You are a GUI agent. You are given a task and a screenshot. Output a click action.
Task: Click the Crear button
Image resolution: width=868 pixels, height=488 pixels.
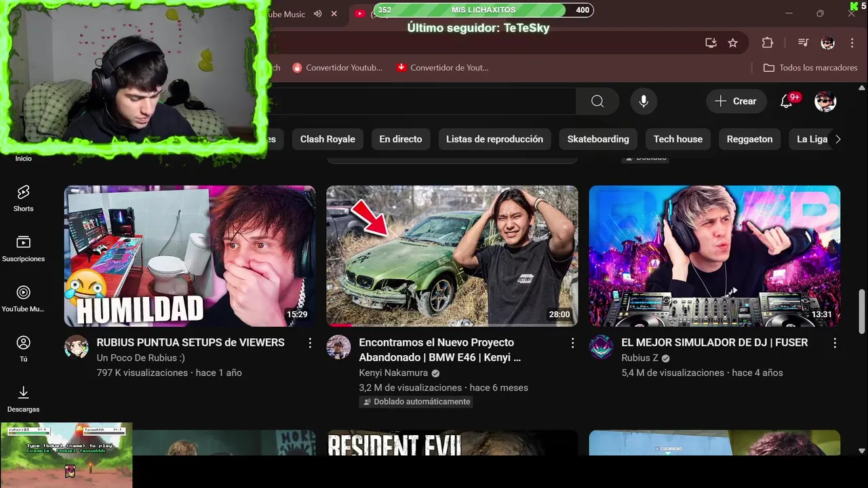tap(736, 101)
